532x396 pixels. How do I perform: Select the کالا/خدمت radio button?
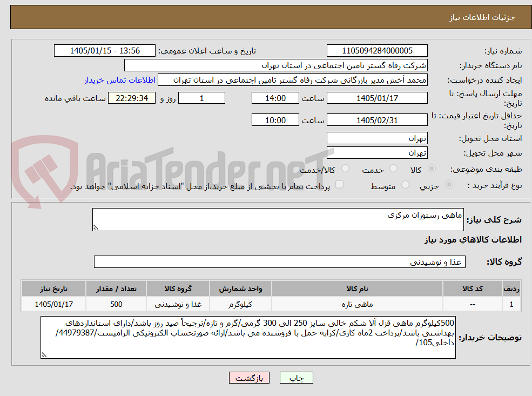point(345,169)
